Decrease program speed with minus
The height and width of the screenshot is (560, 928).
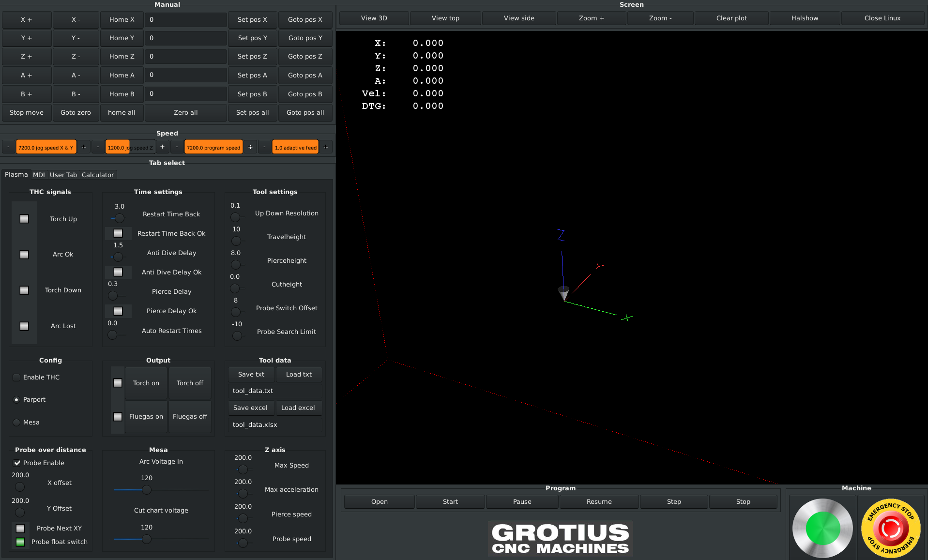[x=177, y=147]
